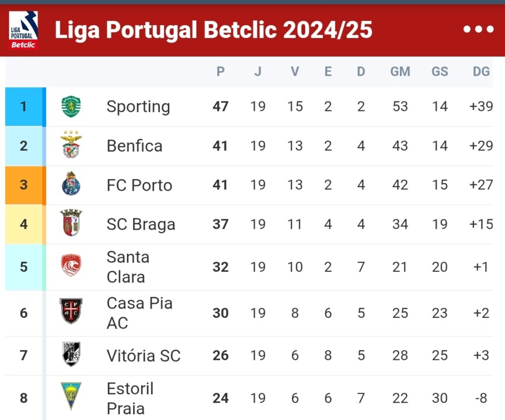
Task: Click the blue position 1 indicator
Action: pyautogui.click(x=24, y=107)
